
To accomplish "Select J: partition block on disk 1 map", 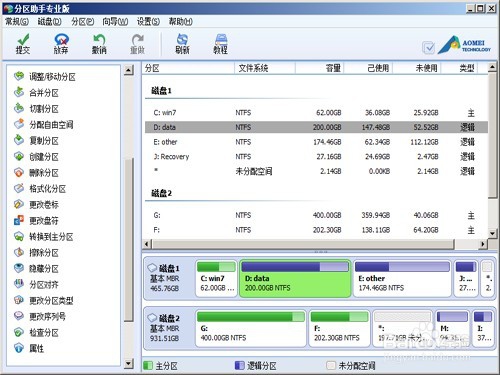I will click(x=466, y=279).
